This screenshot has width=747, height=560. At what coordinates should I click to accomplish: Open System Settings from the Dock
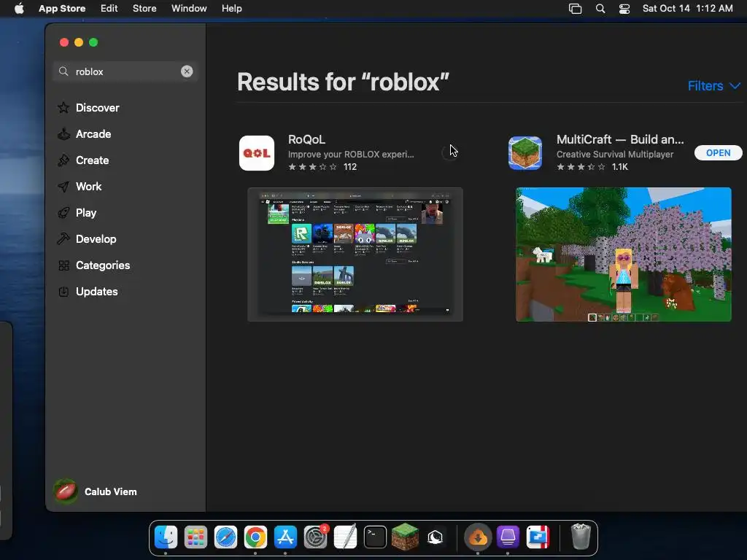tap(315, 537)
